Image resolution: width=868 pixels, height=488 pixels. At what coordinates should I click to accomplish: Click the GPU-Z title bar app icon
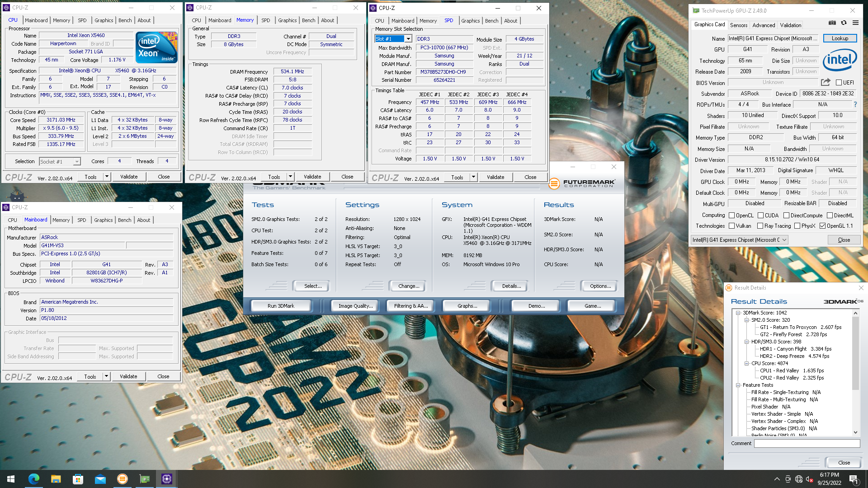pyautogui.click(x=696, y=10)
